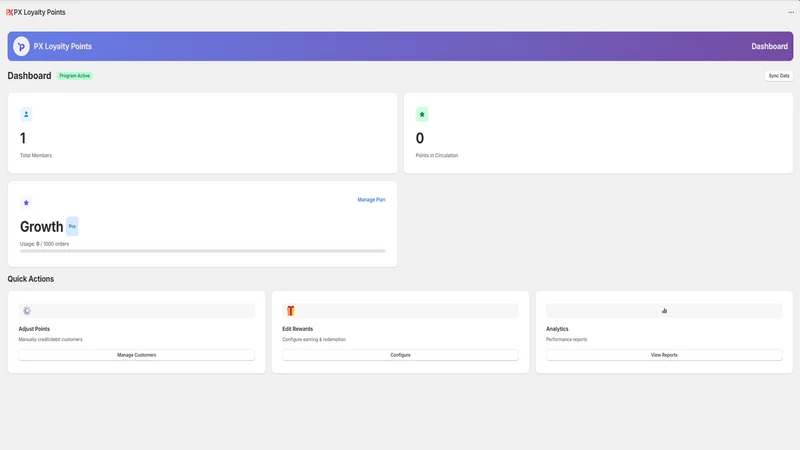Click the Total Members person icon
This screenshot has height=450, width=800.
(26, 114)
